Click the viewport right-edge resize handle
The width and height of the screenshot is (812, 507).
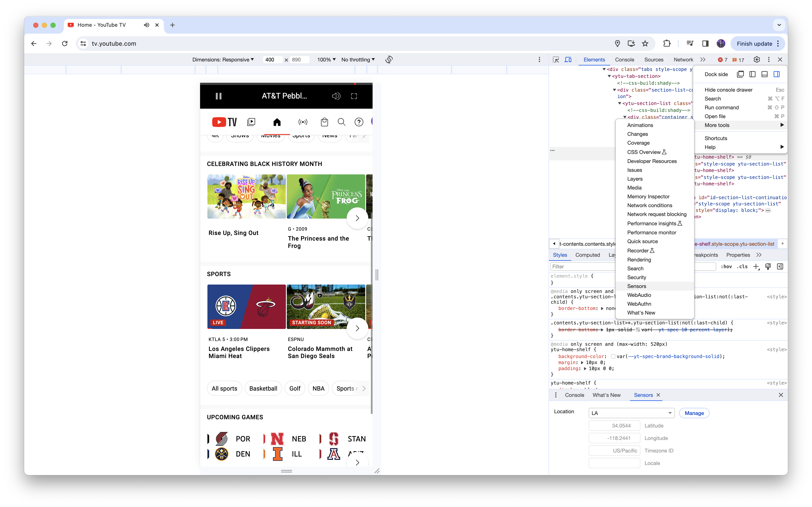pos(377,275)
